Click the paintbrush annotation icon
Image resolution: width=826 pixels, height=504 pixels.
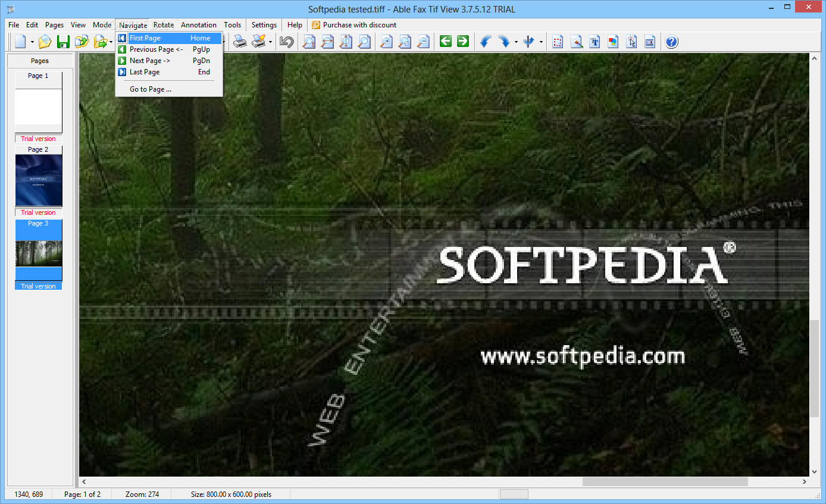coord(576,42)
